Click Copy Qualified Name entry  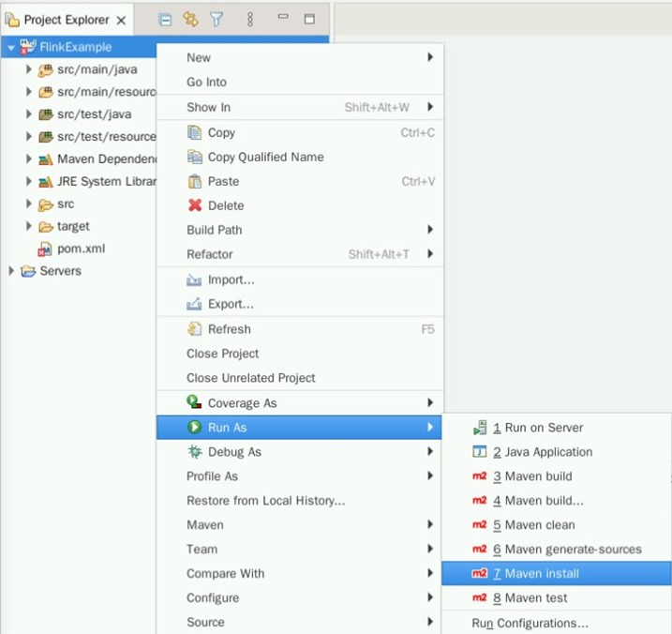[265, 157]
